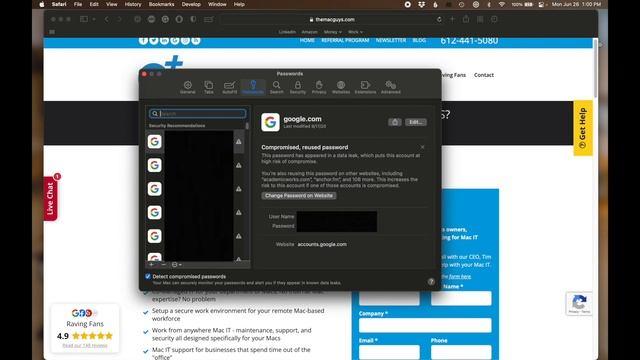Open the more options dropdown below password list
640x360 pixels.
(177, 264)
